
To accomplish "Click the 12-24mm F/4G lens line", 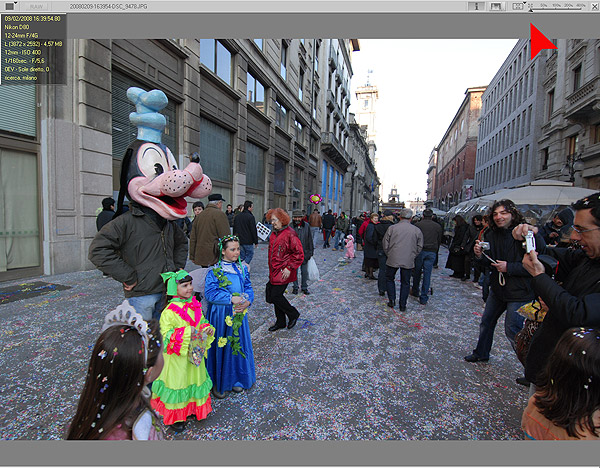I will tap(21, 35).
